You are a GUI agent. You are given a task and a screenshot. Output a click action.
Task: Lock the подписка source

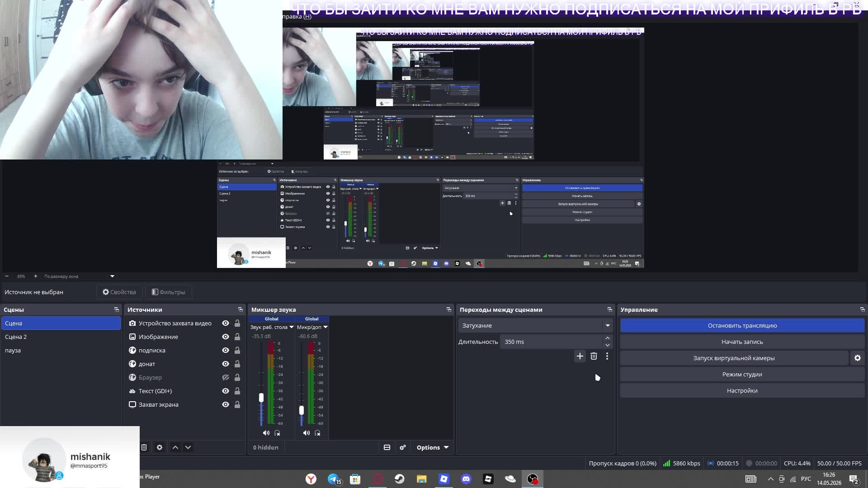[237, 350]
